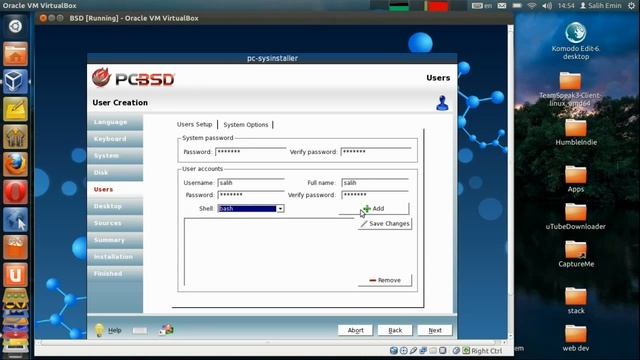Select Installation step in installer sidebar
The image size is (640, 360).
tap(115, 257)
